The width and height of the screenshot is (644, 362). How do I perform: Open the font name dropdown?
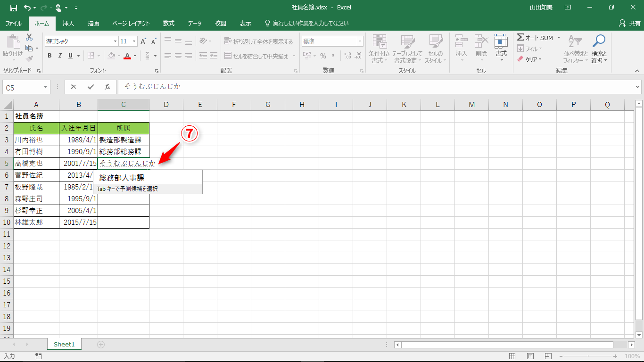(114, 41)
